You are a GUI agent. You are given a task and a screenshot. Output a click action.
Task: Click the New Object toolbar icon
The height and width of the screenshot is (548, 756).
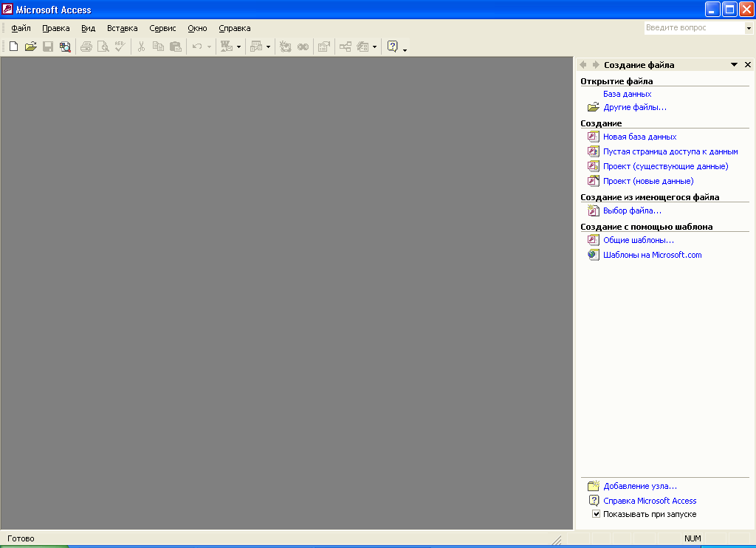(362, 47)
